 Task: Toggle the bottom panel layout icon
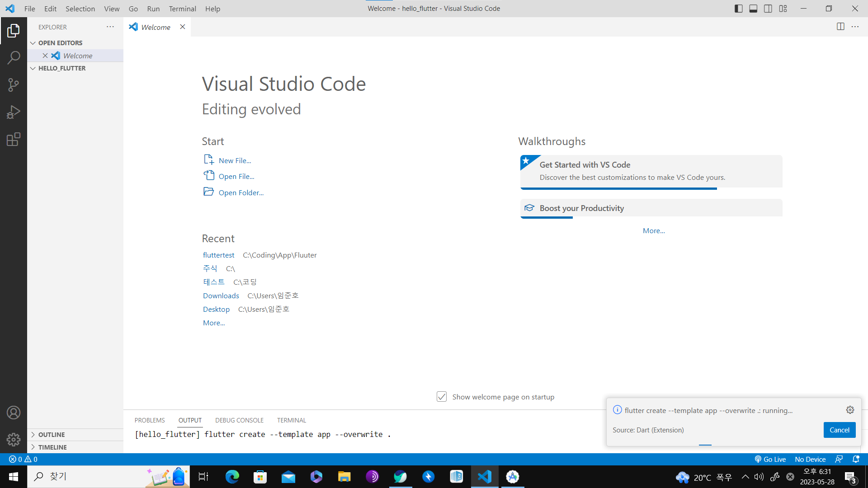pyautogui.click(x=753, y=9)
